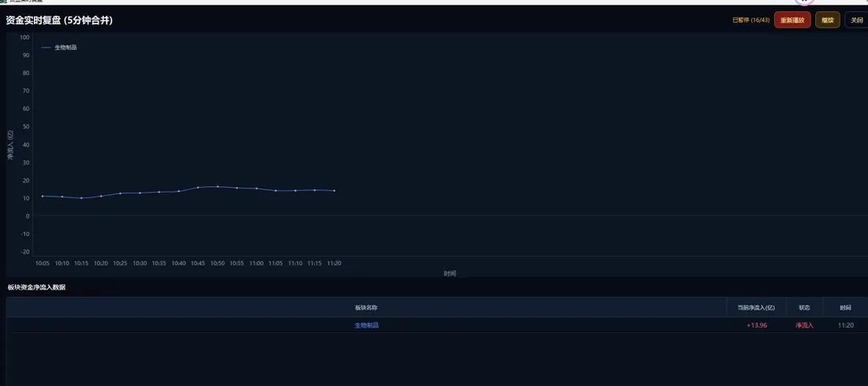Click the -20 y-axis tick label
The height and width of the screenshot is (386, 868).
point(25,252)
